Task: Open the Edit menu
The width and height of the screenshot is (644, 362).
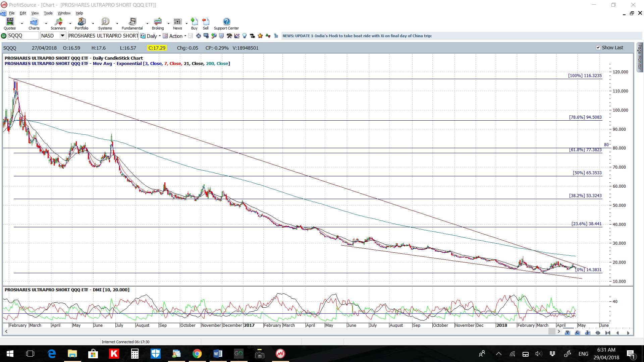Action: click(23, 13)
